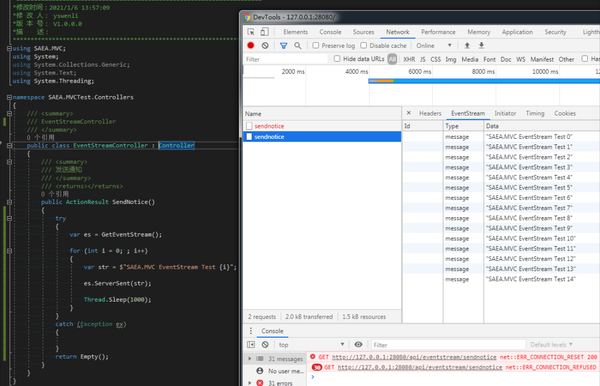Open the Headers tab of request

[430, 113]
